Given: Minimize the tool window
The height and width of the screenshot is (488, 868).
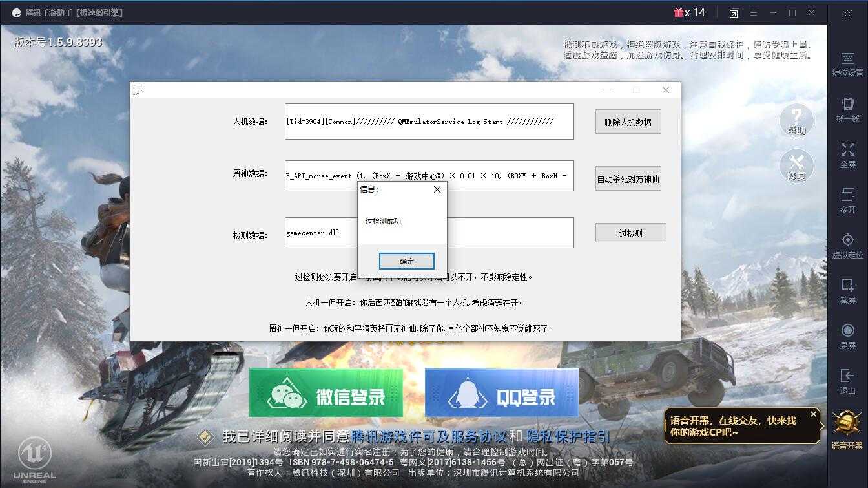Looking at the screenshot, I should click(x=606, y=90).
